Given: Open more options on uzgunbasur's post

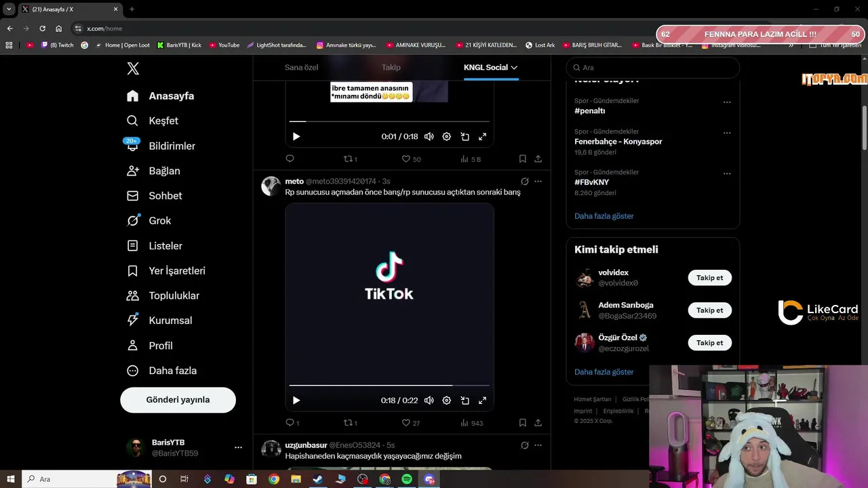Looking at the screenshot, I should pos(538,445).
